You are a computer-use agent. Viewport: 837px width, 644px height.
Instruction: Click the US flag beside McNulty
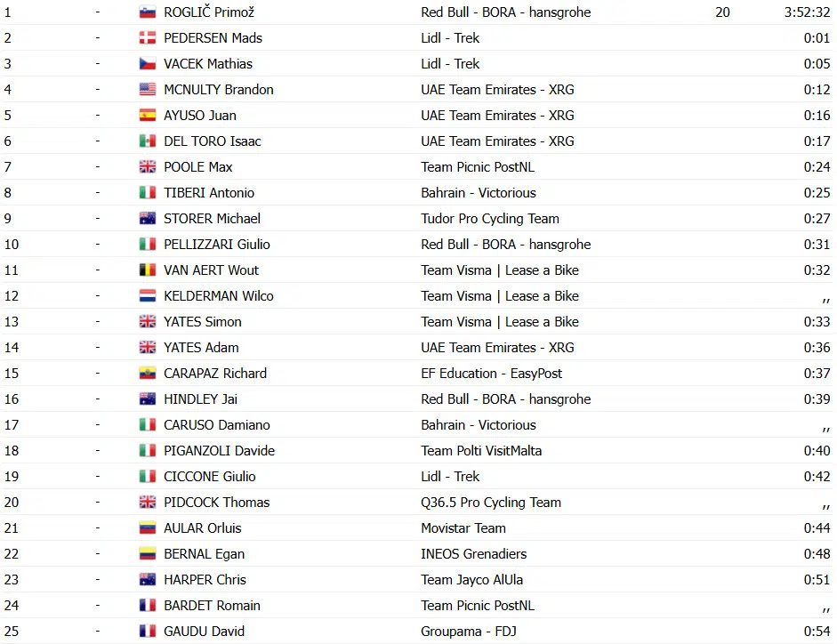click(148, 90)
